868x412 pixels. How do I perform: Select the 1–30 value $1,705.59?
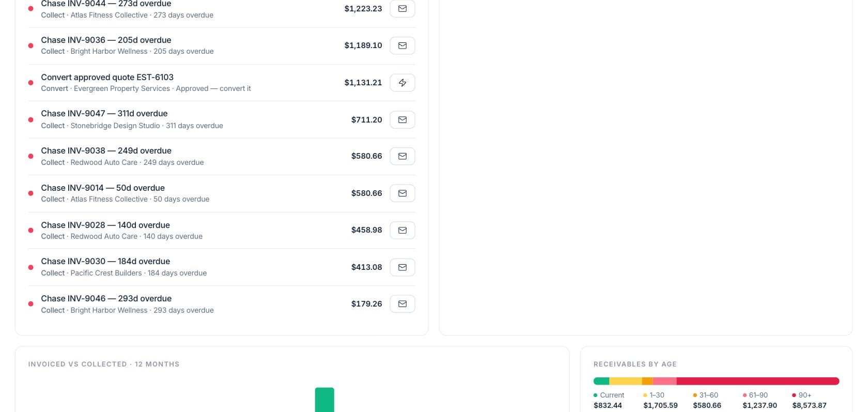pos(660,405)
